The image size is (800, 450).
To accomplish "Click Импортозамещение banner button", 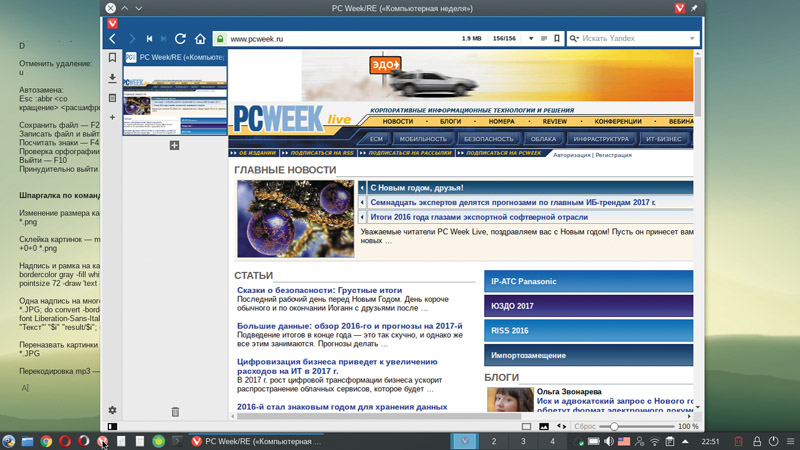I will click(588, 355).
